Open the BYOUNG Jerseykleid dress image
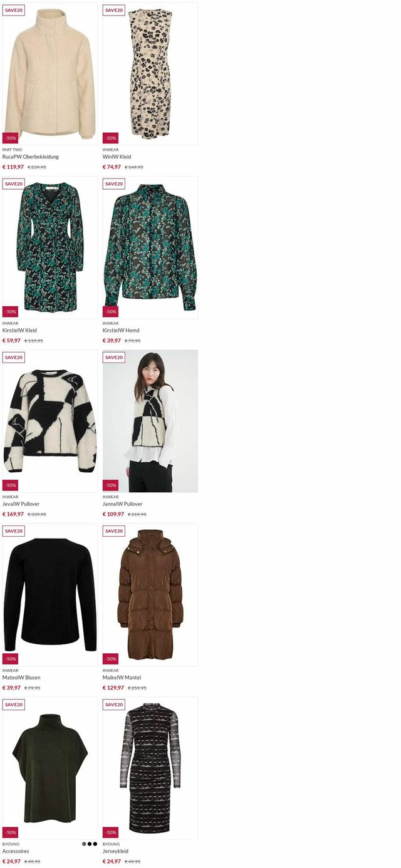The width and height of the screenshot is (401, 868). pyautogui.click(x=150, y=768)
